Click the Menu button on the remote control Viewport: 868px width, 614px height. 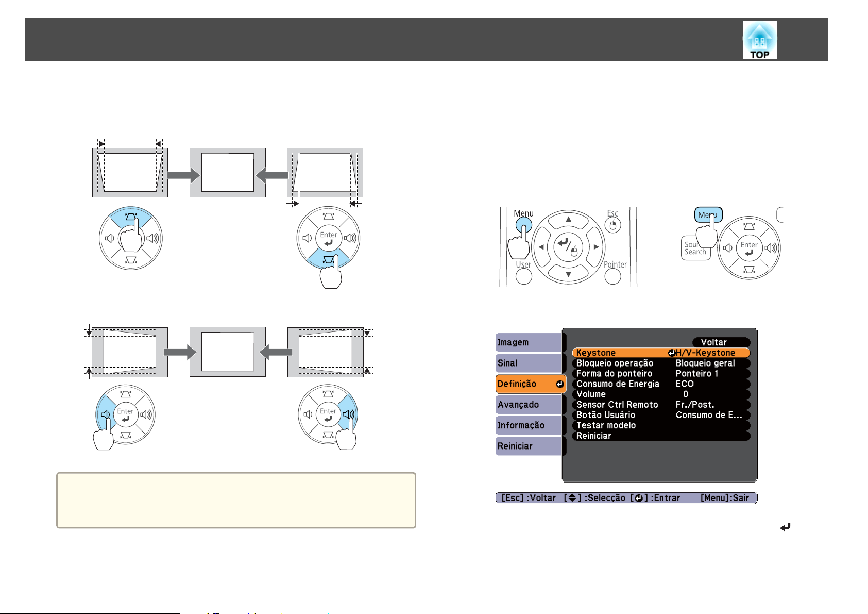524,225
